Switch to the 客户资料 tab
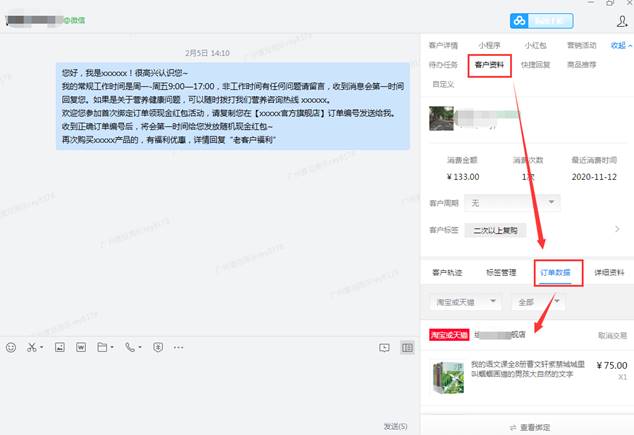 pyautogui.click(x=490, y=65)
